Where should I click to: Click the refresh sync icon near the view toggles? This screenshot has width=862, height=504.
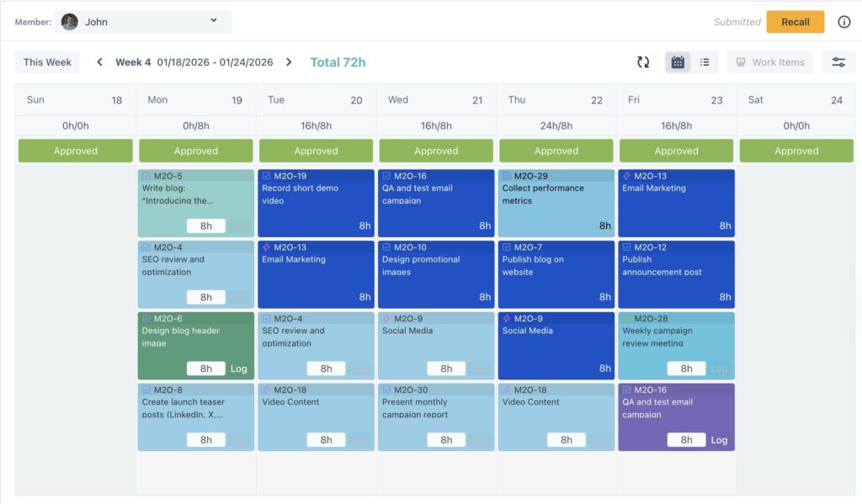click(644, 61)
